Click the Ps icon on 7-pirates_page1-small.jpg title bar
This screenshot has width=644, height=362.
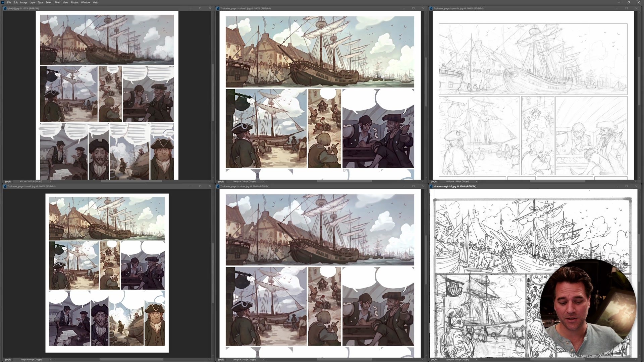(5, 186)
